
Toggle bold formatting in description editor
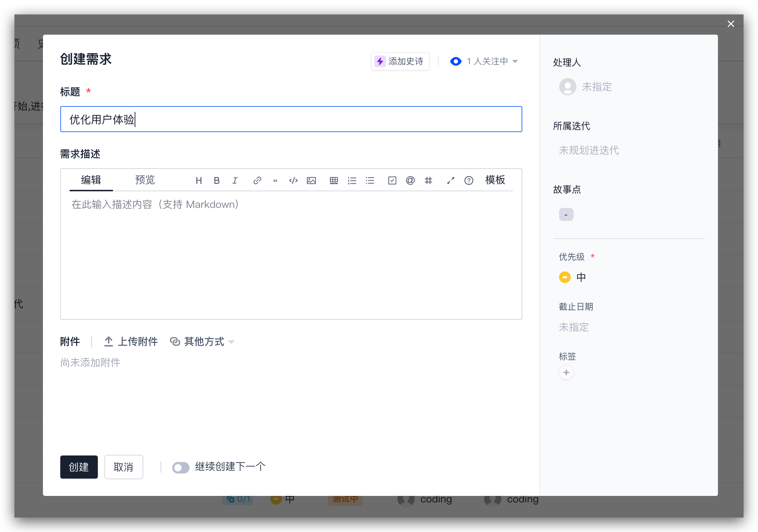click(217, 180)
